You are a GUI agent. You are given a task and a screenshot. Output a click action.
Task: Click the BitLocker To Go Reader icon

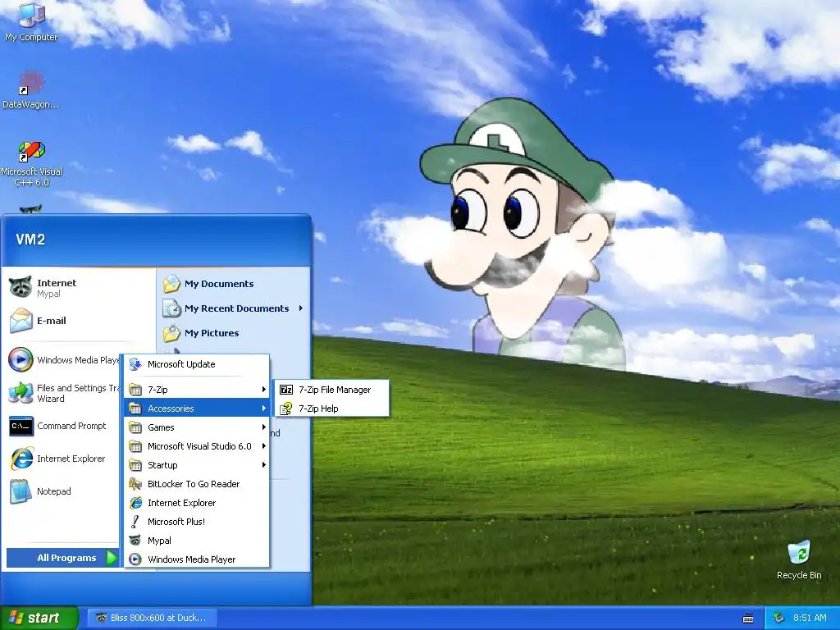click(x=135, y=484)
